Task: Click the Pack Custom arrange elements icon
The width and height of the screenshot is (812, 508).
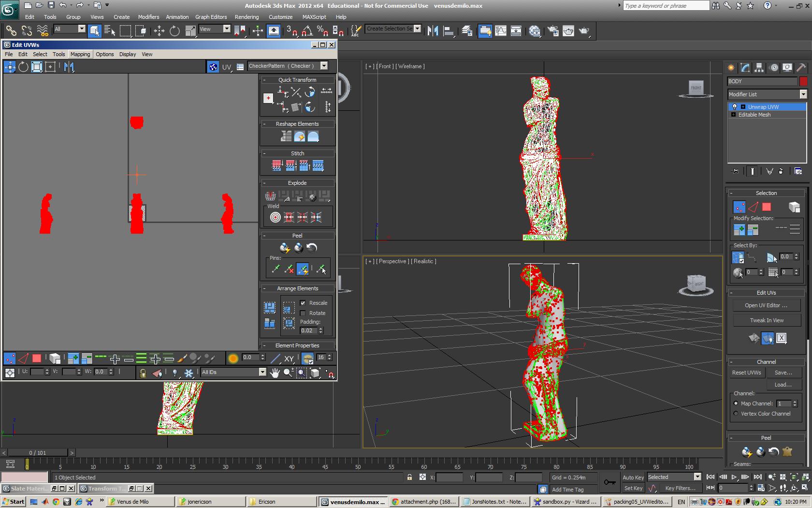Action: pyautogui.click(x=269, y=308)
